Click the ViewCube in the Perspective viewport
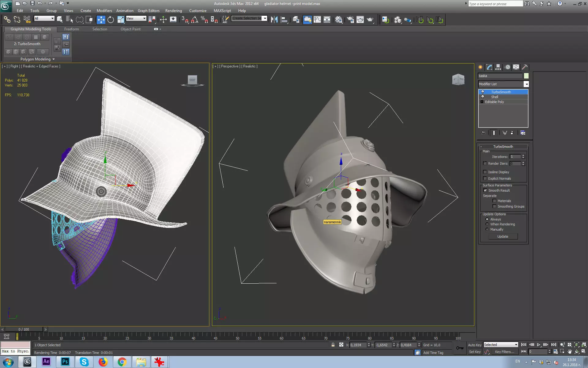588x368 pixels. tap(458, 79)
